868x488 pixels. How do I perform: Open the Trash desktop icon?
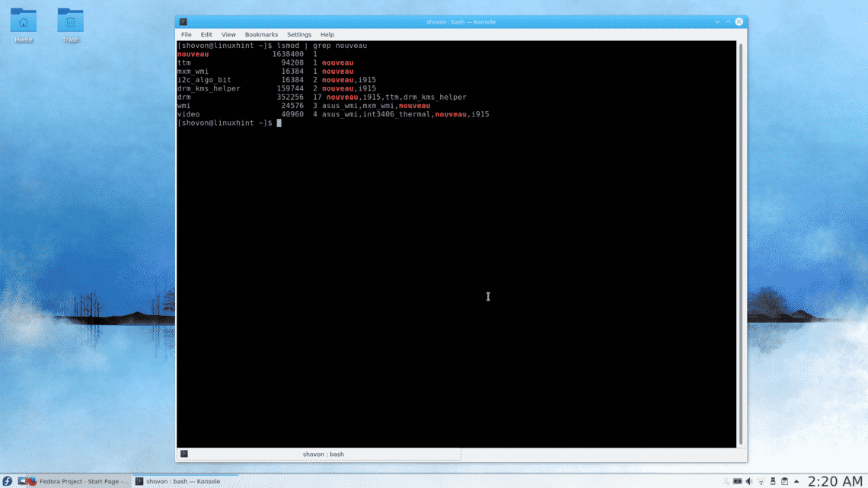(x=71, y=24)
